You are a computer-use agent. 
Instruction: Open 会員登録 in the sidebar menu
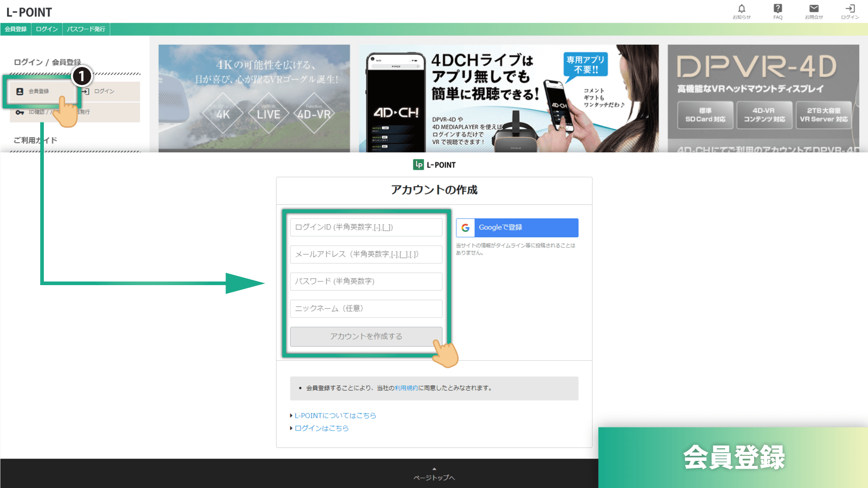(42, 91)
